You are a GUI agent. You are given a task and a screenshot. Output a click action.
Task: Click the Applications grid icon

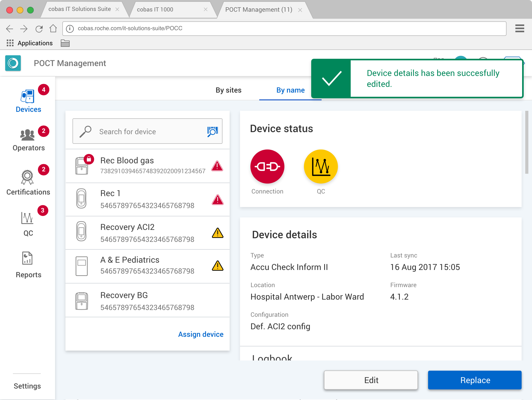coord(10,43)
